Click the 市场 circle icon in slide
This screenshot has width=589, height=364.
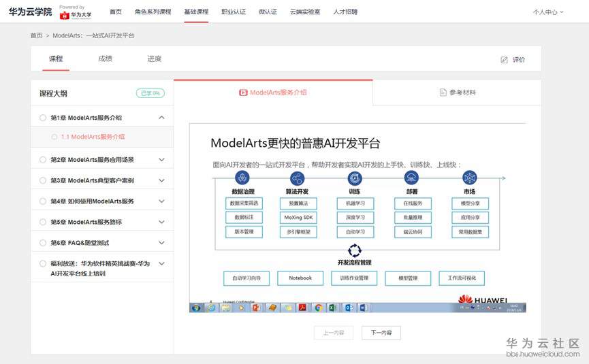470,178
